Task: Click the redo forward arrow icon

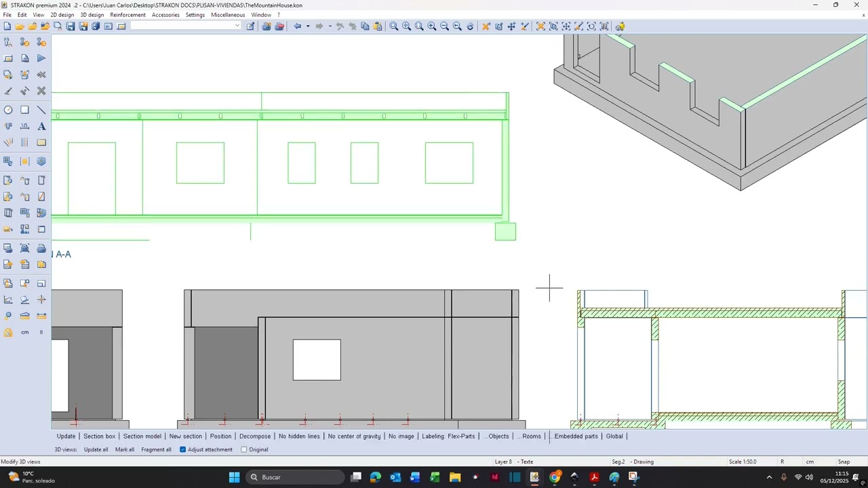Action: (x=319, y=26)
